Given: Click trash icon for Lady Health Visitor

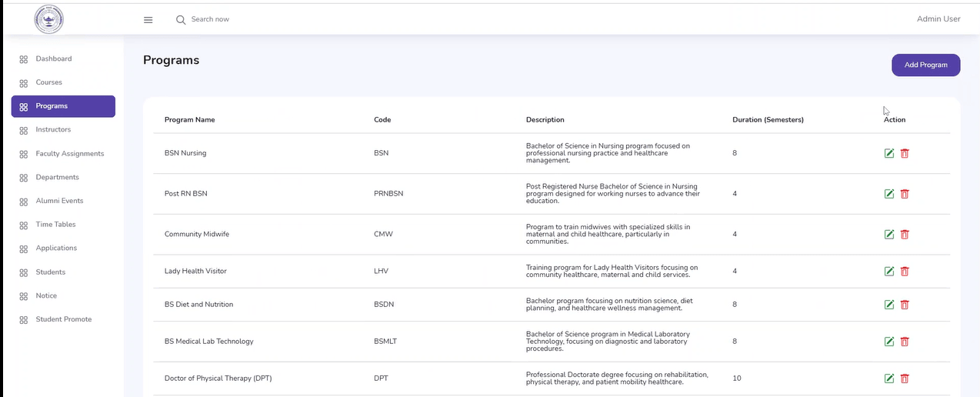Looking at the screenshot, I should coord(905,272).
